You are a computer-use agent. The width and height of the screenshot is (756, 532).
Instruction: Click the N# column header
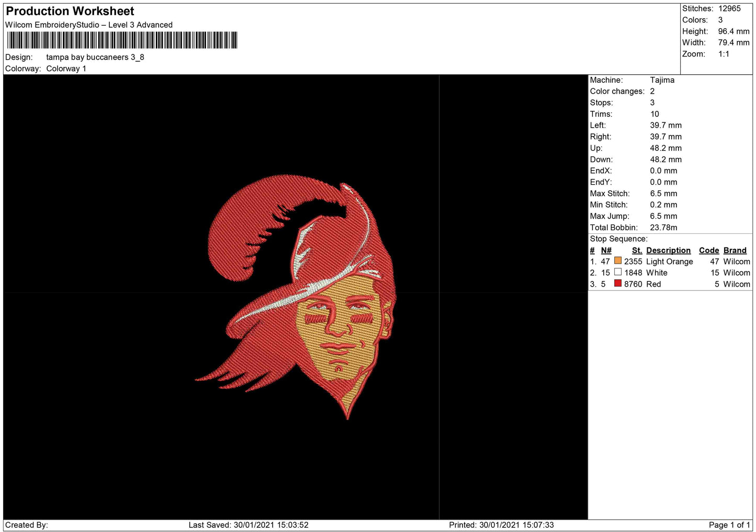tap(606, 251)
